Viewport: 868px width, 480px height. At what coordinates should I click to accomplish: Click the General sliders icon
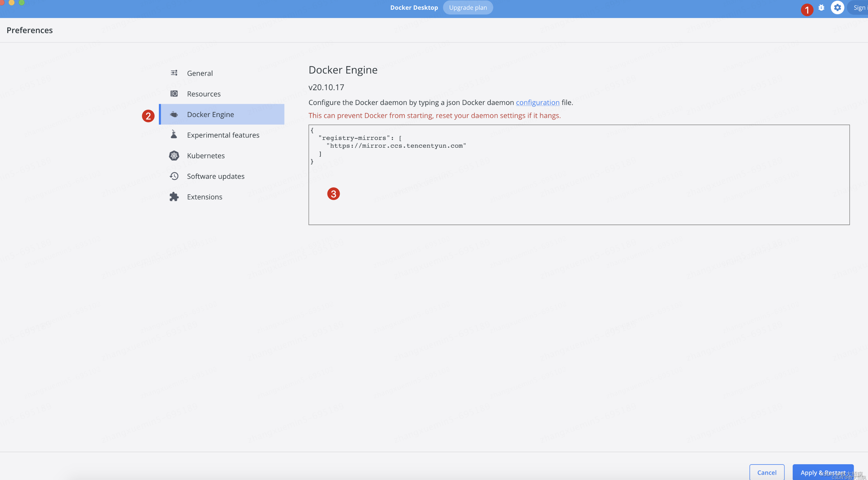[174, 73]
